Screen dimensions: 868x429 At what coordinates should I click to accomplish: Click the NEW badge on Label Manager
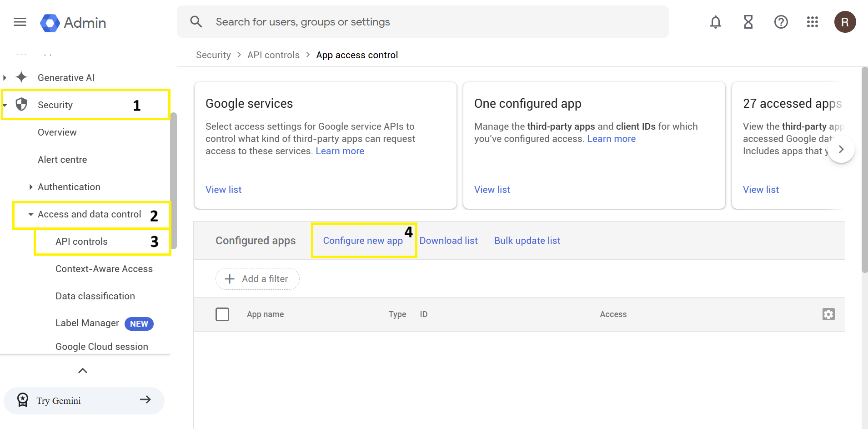pos(139,324)
